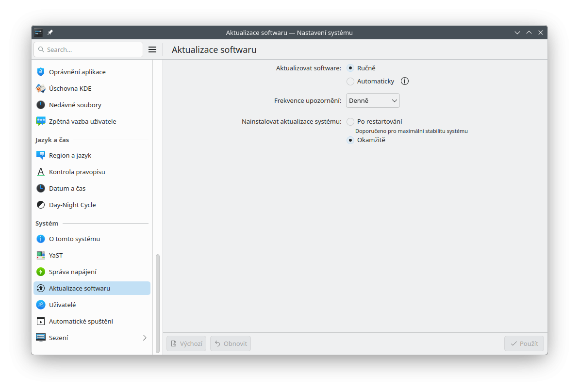Click the Oprávnění aplikace shield icon

tap(41, 72)
